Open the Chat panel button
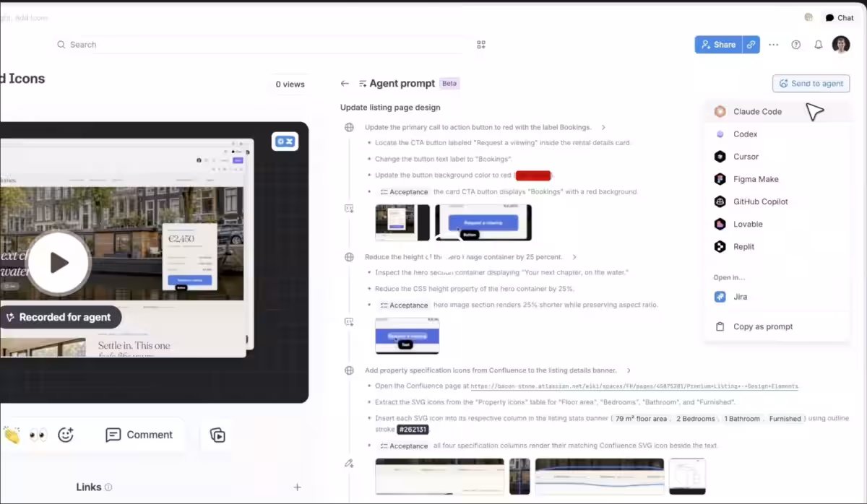 (x=840, y=18)
